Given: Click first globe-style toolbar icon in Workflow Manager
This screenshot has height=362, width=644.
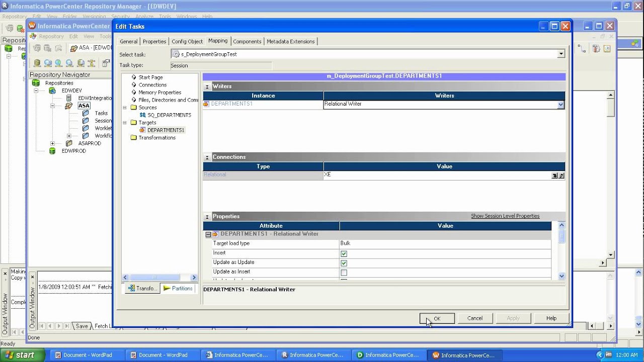Looking at the screenshot, I should [48, 63].
